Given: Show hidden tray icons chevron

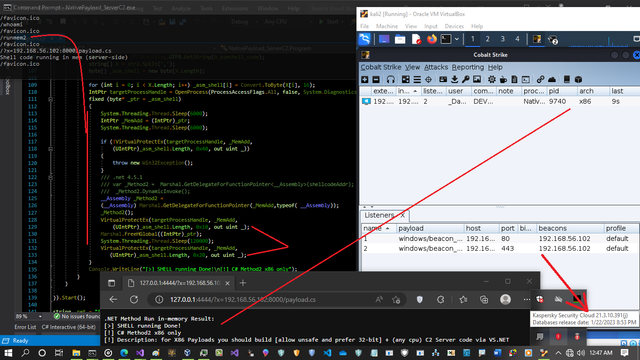Looking at the screenshot, I should click(x=558, y=353).
